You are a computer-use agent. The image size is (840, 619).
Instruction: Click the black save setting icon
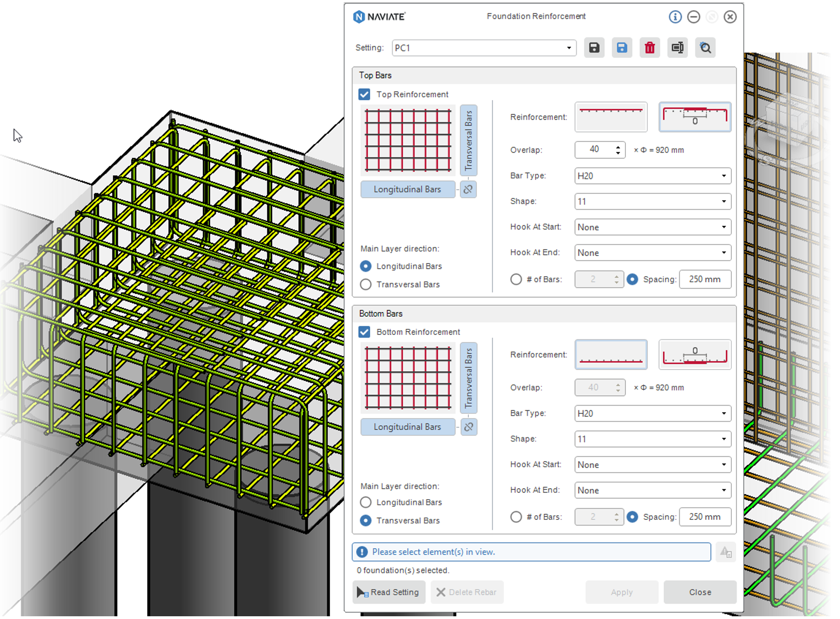(x=594, y=48)
